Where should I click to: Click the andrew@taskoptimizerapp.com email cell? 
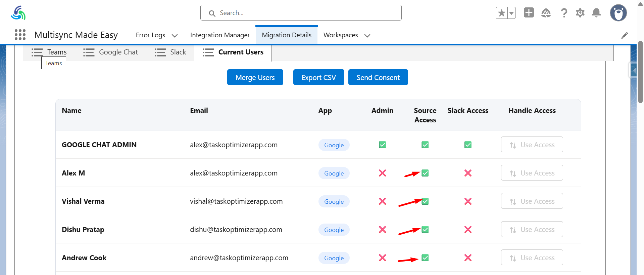239,258
